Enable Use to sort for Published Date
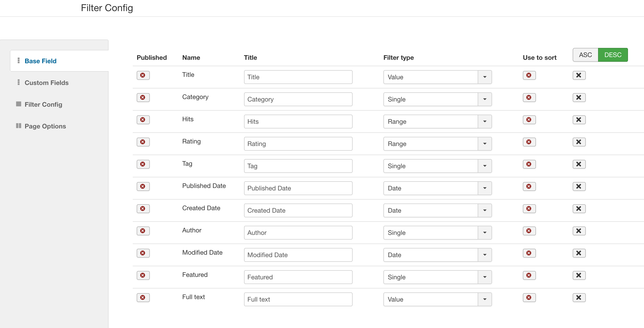Screen dimensions: 644x328 point(529,186)
